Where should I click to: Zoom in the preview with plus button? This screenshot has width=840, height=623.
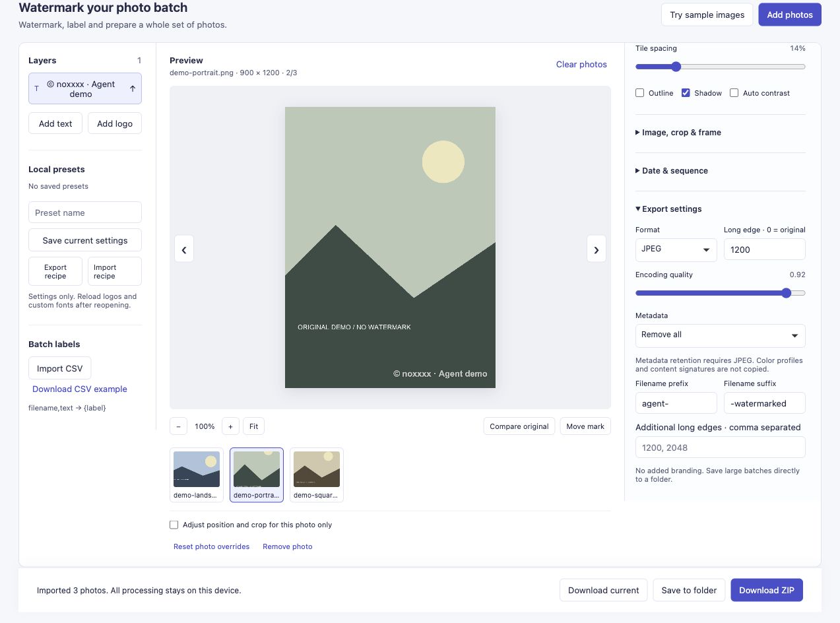tap(230, 426)
